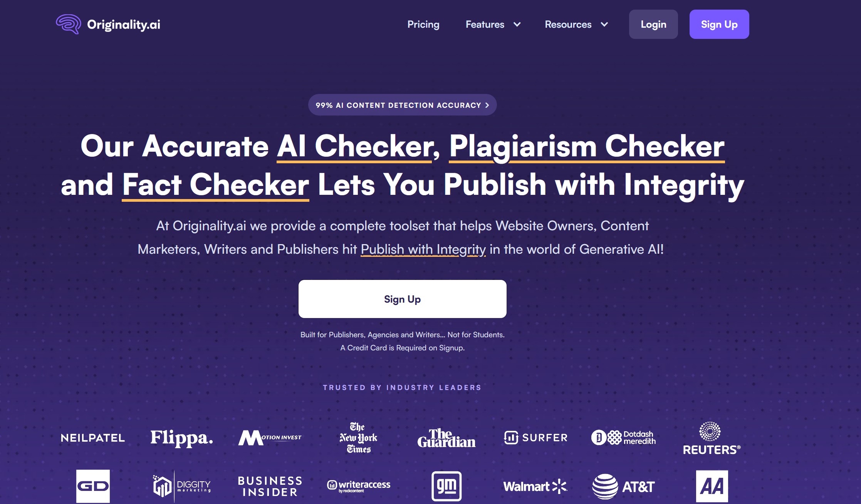Click the Surfer trusted partner icon
The image size is (861, 504).
coord(535,437)
